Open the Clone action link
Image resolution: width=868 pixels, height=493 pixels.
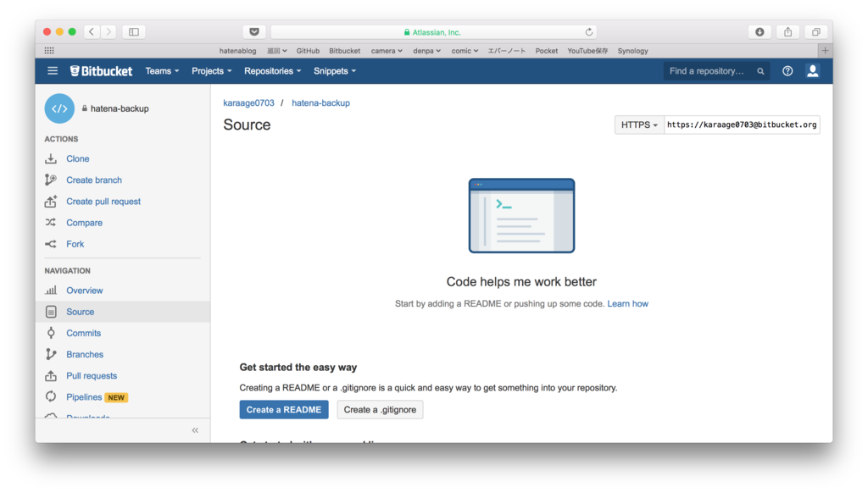pyautogui.click(x=77, y=158)
